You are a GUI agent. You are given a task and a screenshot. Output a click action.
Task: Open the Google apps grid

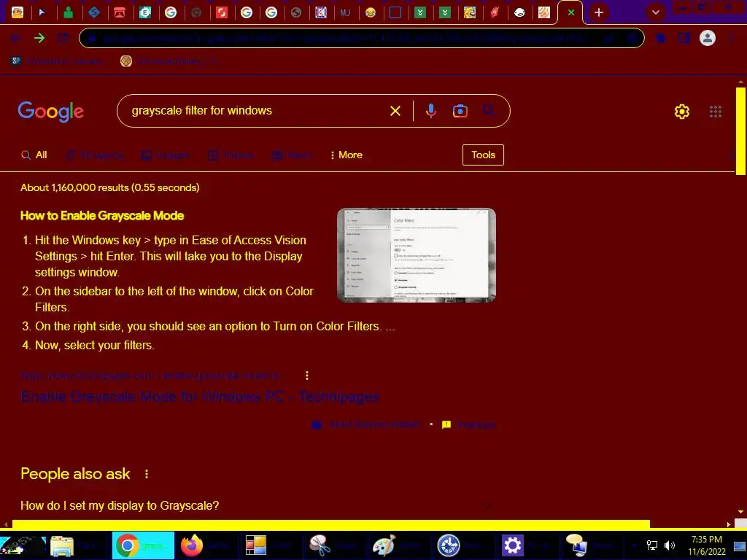(x=715, y=112)
